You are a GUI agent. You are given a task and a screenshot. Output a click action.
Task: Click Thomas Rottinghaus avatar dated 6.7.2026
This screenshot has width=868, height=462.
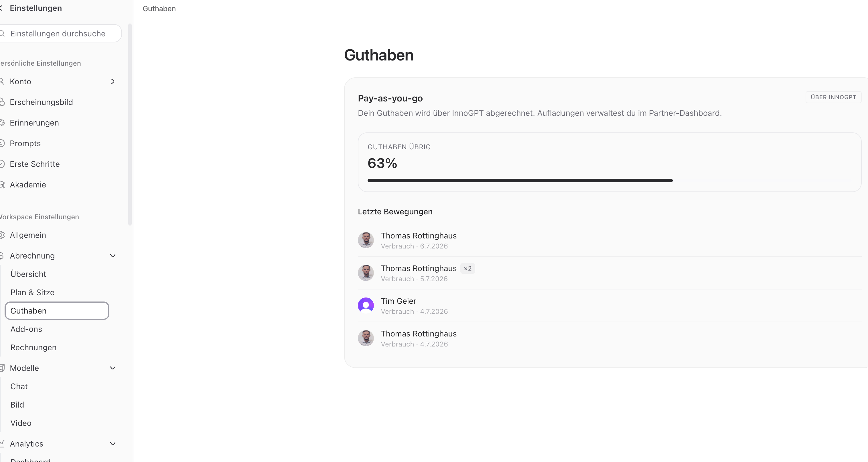pos(366,240)
